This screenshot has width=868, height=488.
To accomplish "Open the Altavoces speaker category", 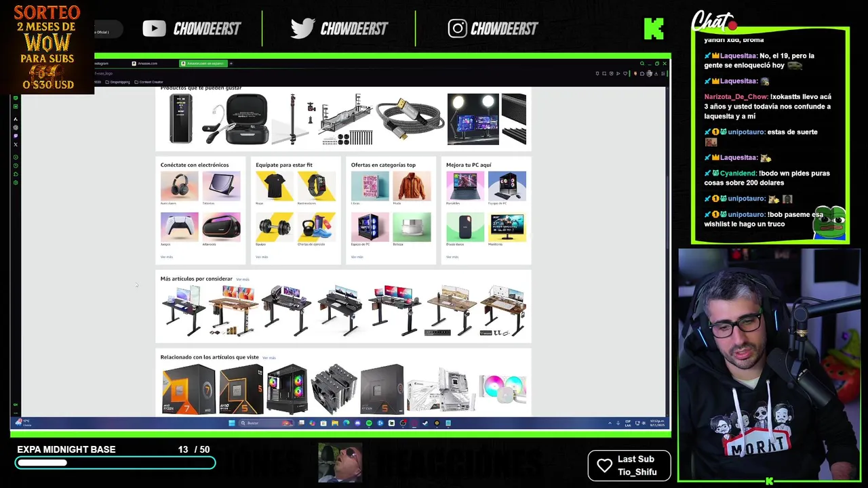I will 221,227.
